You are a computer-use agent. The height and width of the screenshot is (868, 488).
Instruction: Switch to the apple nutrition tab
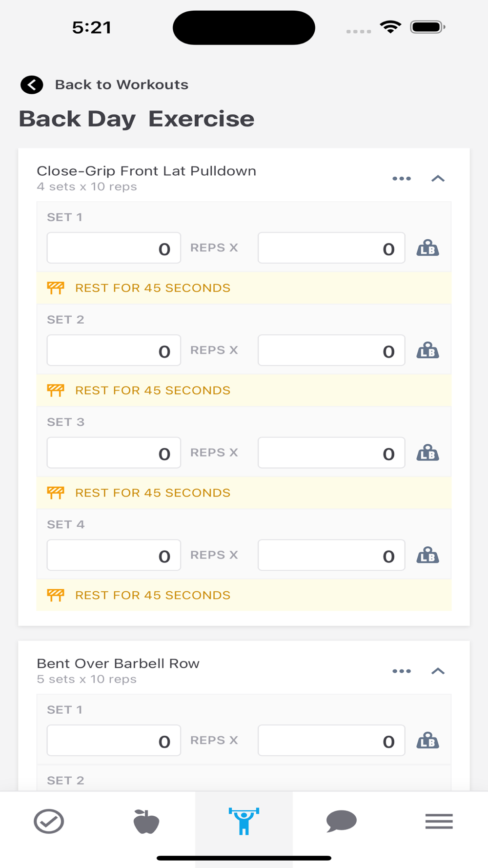[146, 821]
